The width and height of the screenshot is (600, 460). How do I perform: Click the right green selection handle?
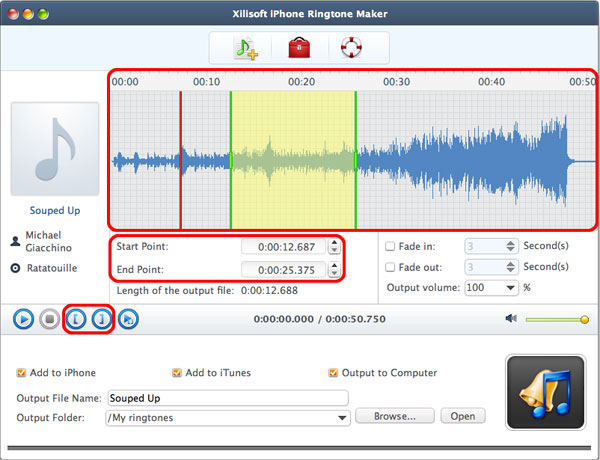356,160
